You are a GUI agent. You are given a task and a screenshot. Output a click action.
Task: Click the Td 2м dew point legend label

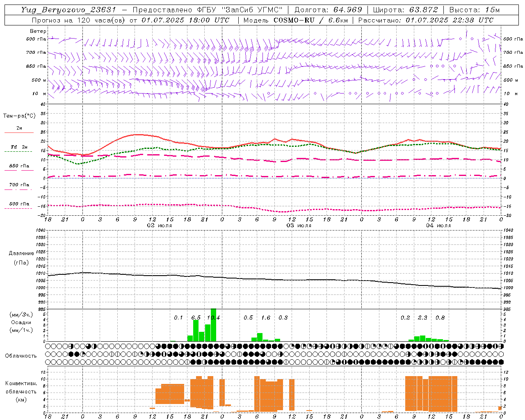[19, 147]
